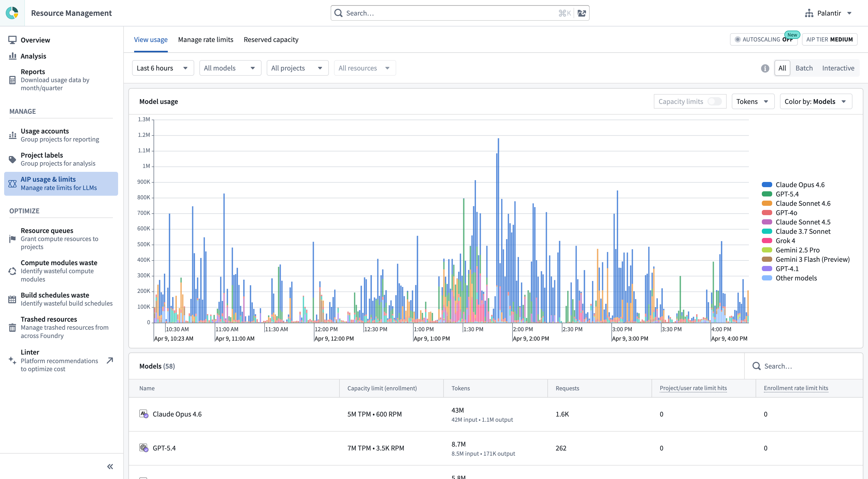Click the Project labels tag icon

pos(12,159)
